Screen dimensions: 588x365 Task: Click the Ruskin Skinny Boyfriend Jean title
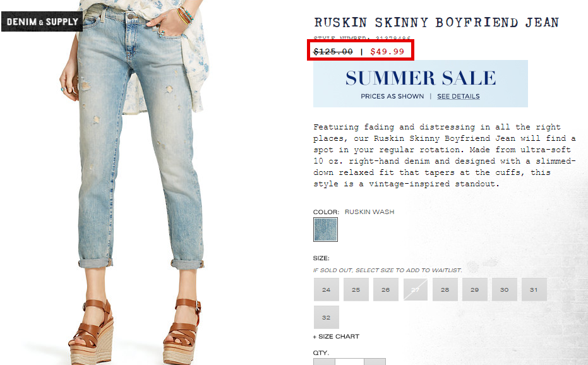click(436, 23)
